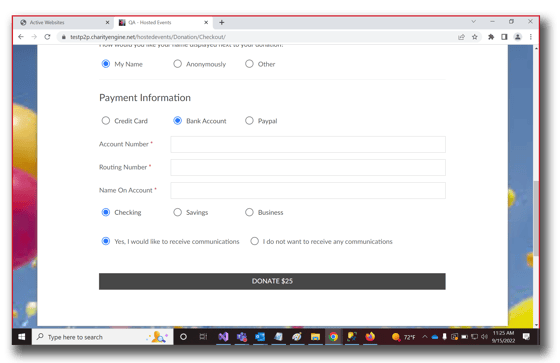Switch to the Active Websites tab
The width and height of the screenshot is (560, 363).
pyautogui.click(x=64, y=22)
